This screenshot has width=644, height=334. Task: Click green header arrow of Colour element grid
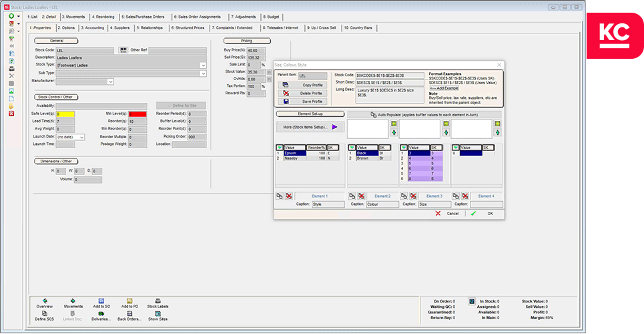pyautogui.click(x=352, y=147)
